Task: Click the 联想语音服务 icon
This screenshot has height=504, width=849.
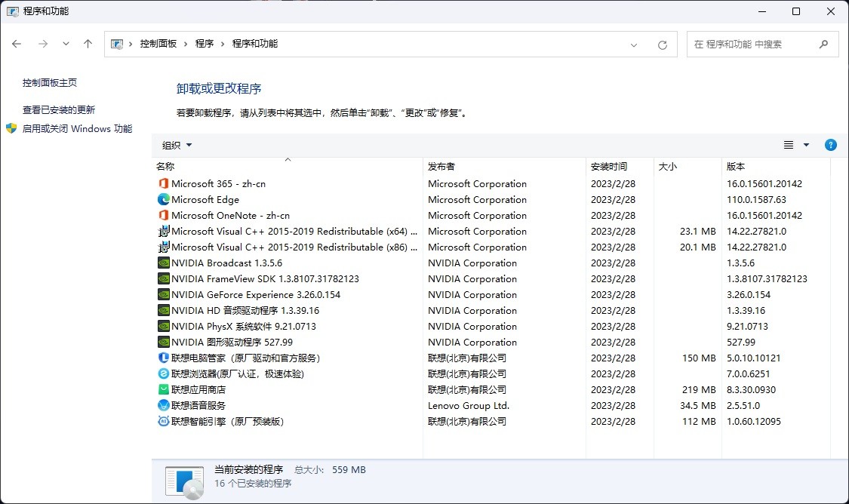Action: [163, 405]
